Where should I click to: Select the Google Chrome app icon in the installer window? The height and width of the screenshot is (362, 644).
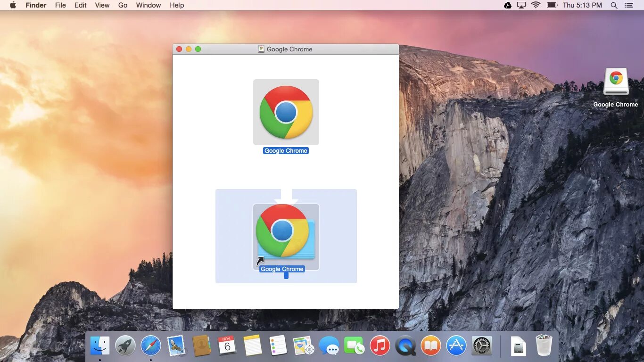tap(286, 112)
